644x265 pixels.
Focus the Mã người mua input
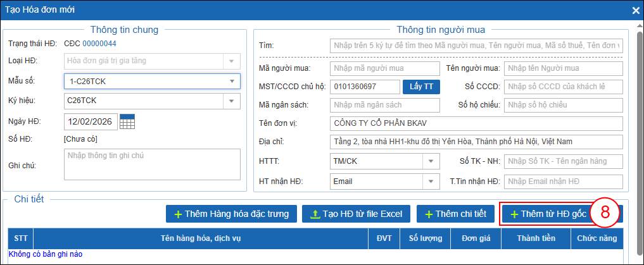pos(384,68)
